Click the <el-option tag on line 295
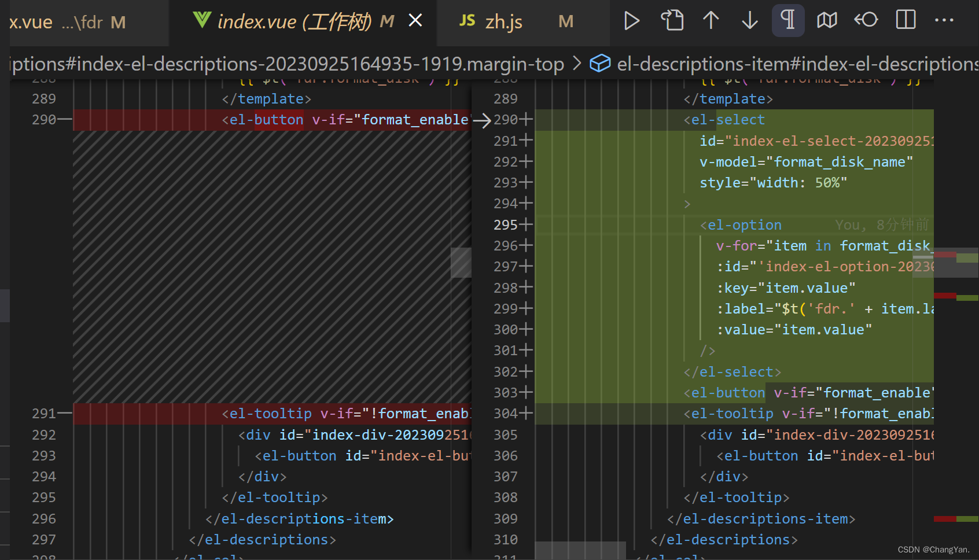This screenshot has height=560, width=979. (741, 225)
